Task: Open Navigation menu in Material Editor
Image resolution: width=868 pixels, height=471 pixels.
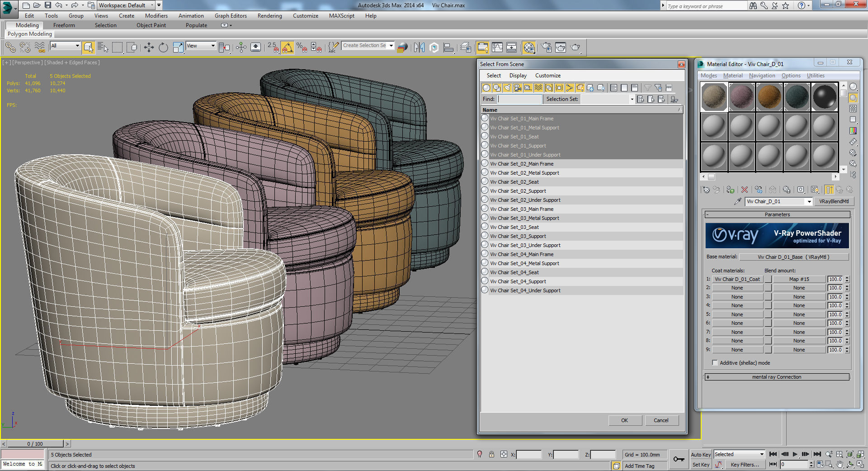Action: (762, 76)
